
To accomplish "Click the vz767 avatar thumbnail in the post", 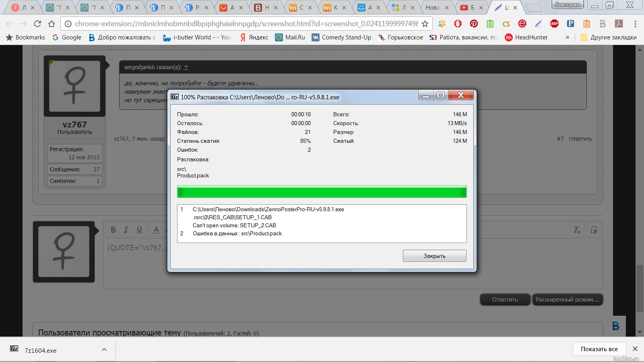I will (74, 86).
